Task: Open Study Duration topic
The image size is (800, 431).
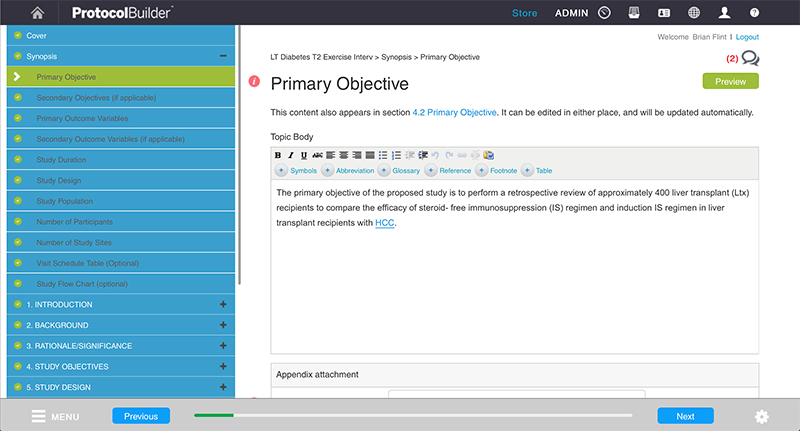Action: [x=121, y=160]
